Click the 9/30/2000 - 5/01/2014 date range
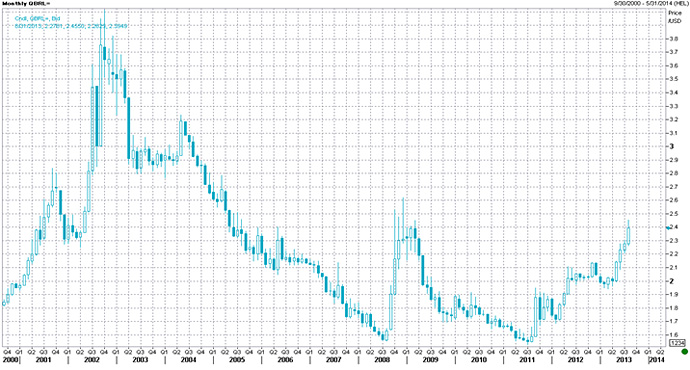 click(x=652, y=3)
